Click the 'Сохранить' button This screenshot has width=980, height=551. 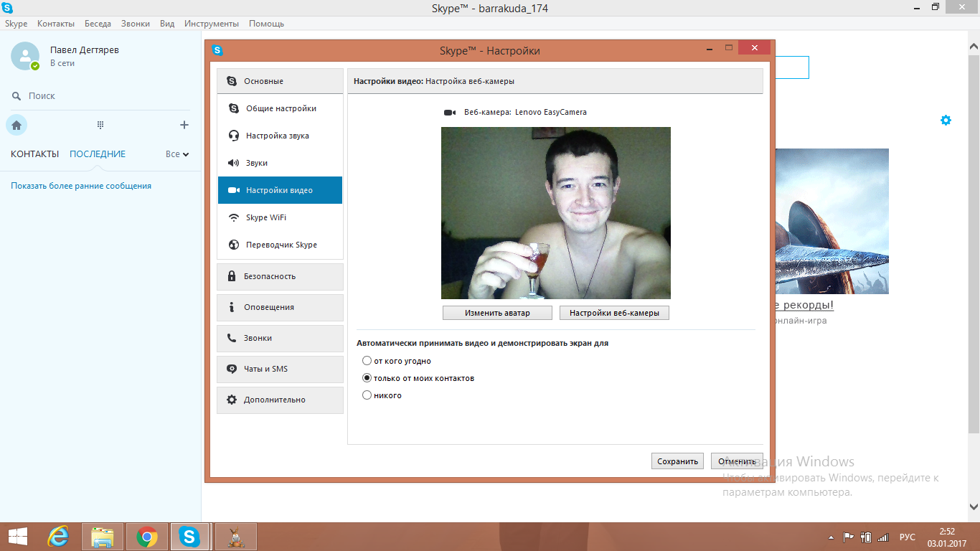(677, 461)
